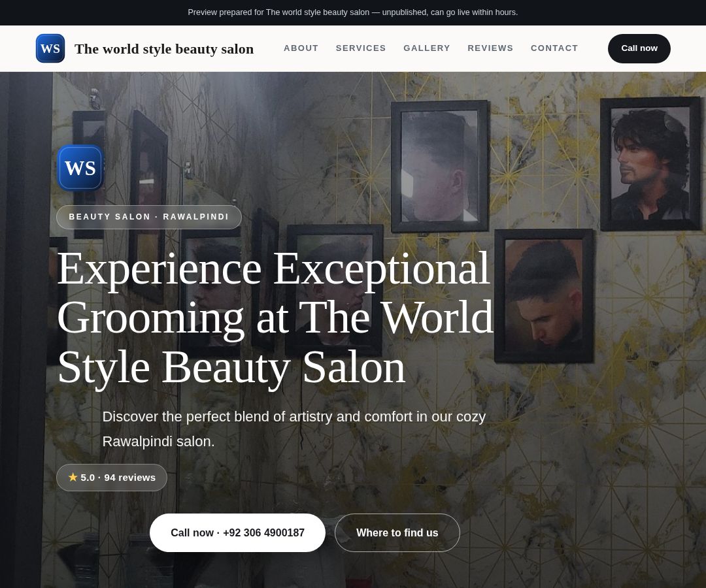Click the Discover the perfect blend subtitle
Screen dimensions: 706x588
294,429
